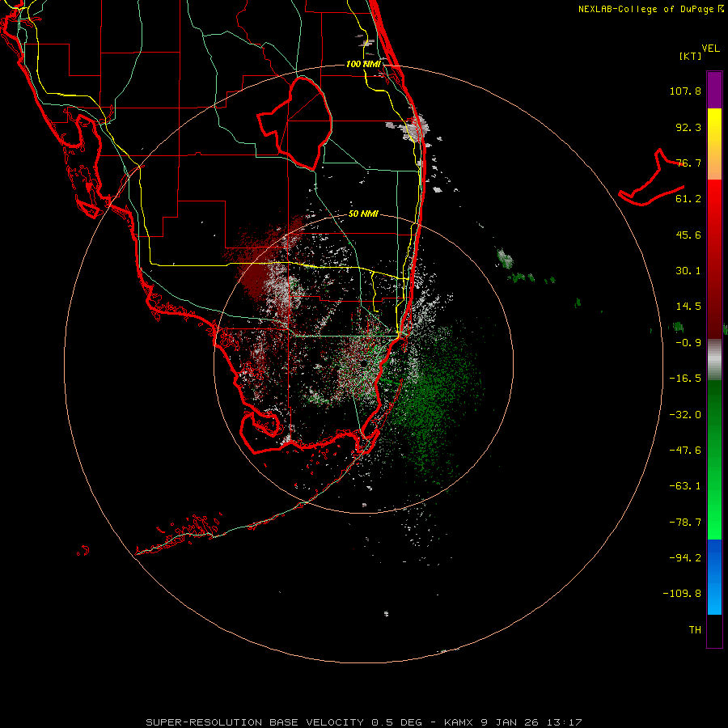The height and width of the screenshot is (728, 728).
Task: Click the 76.7 velocity scale label
Action: [x=688, y=163]
